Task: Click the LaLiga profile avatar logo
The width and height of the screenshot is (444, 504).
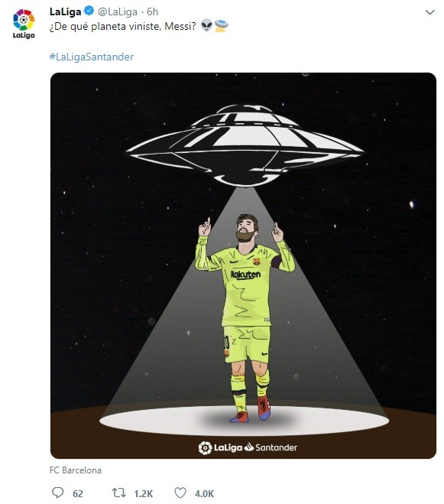Action: click(x=24, y=24)
